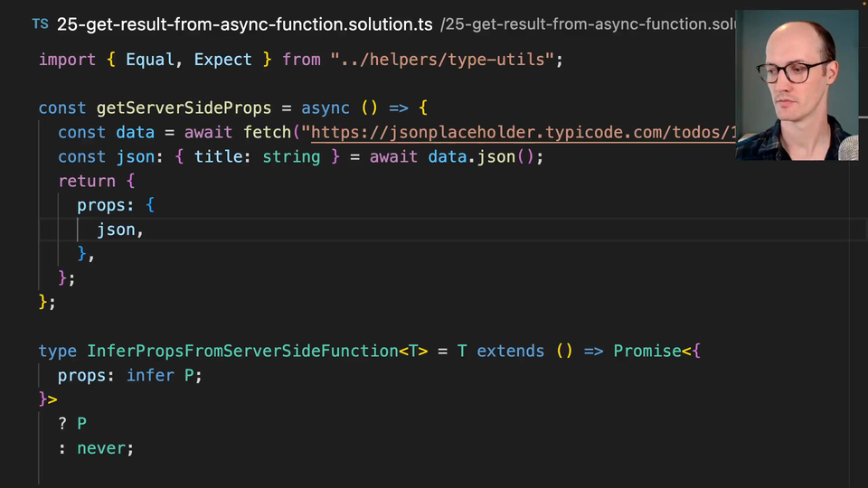This screenshot has width=868, height=488.
Task: Click the json shorthand property inside props
Action: point(116,230)
